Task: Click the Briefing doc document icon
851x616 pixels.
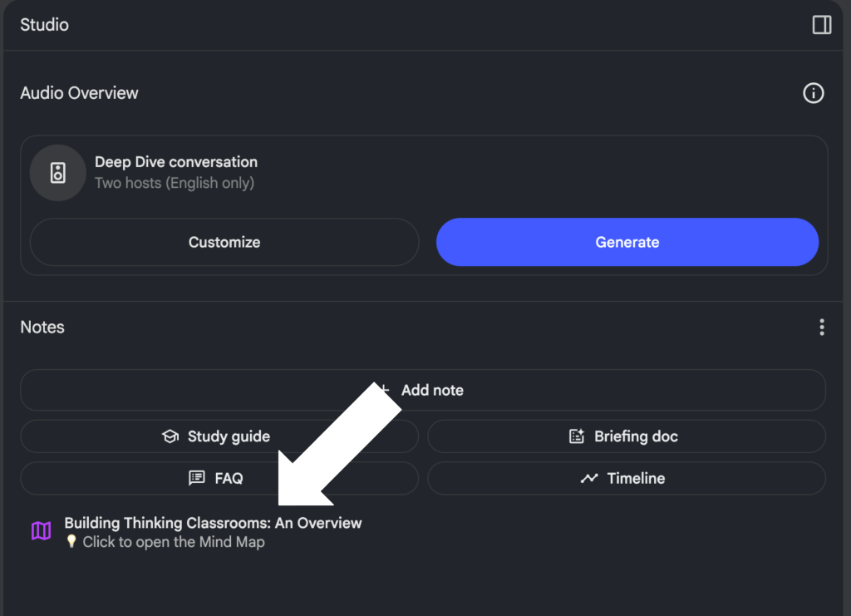Action: 577,436
